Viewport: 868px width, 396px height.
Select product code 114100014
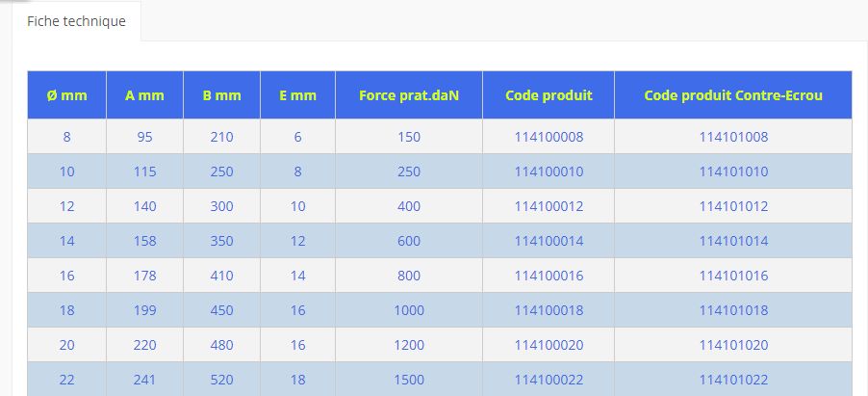549,241
